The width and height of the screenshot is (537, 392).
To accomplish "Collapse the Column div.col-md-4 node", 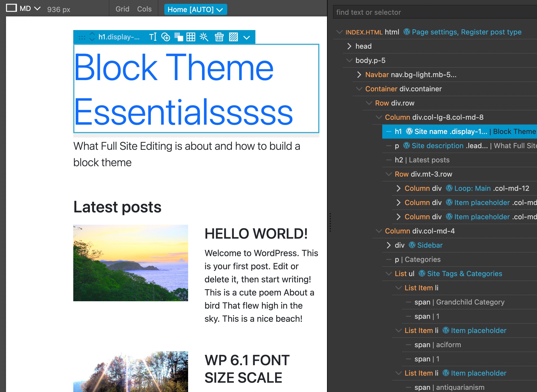I will tap(379, 231).
